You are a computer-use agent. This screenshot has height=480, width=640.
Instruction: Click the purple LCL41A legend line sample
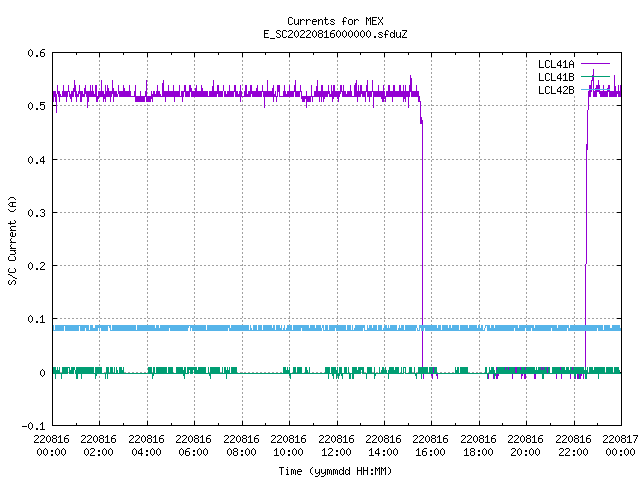click(x=595, y=64)
